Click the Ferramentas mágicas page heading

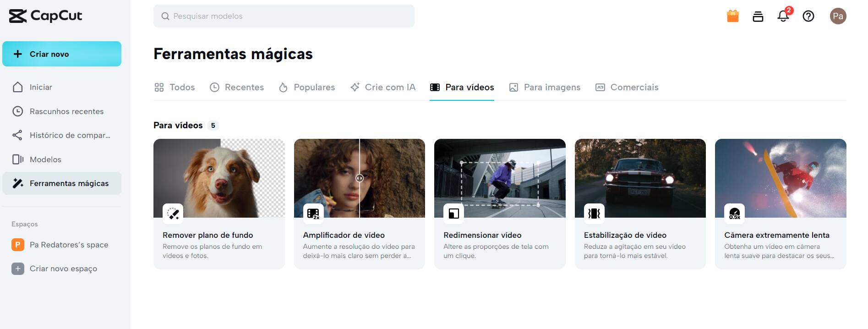pyautogui.click(x=233, y=54)
